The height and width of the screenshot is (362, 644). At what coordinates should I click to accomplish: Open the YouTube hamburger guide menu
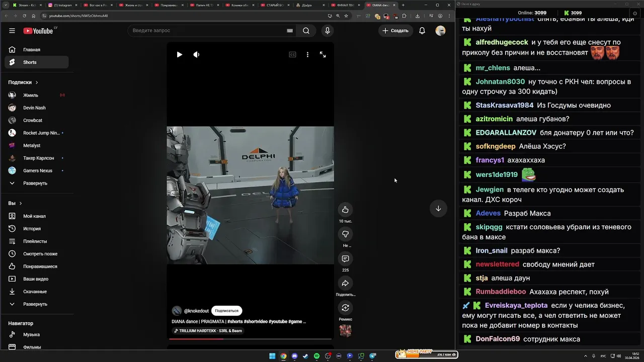12,31
